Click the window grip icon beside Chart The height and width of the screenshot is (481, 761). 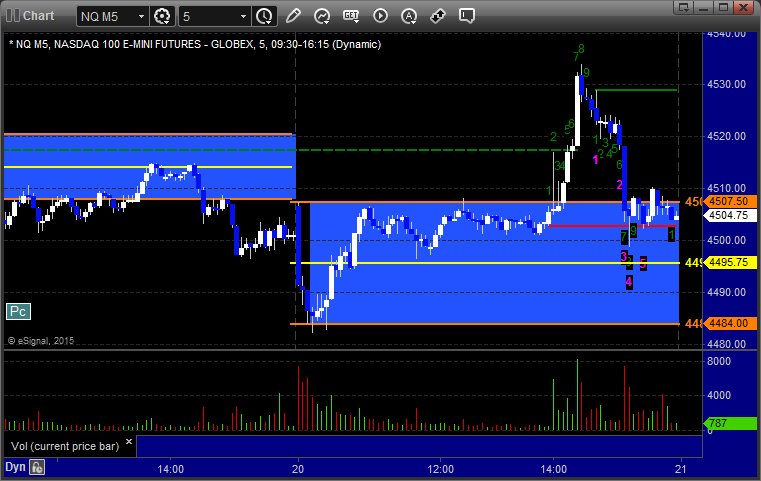(13, 16)
